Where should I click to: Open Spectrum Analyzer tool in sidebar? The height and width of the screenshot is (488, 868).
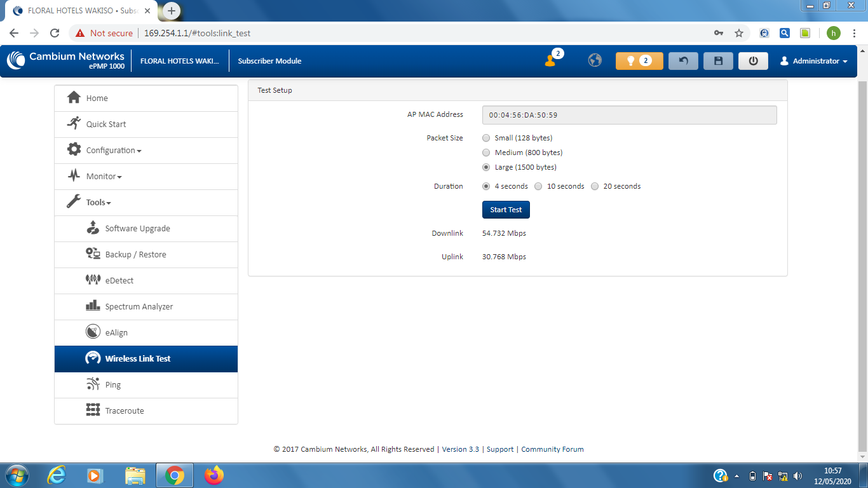(139, 307)
